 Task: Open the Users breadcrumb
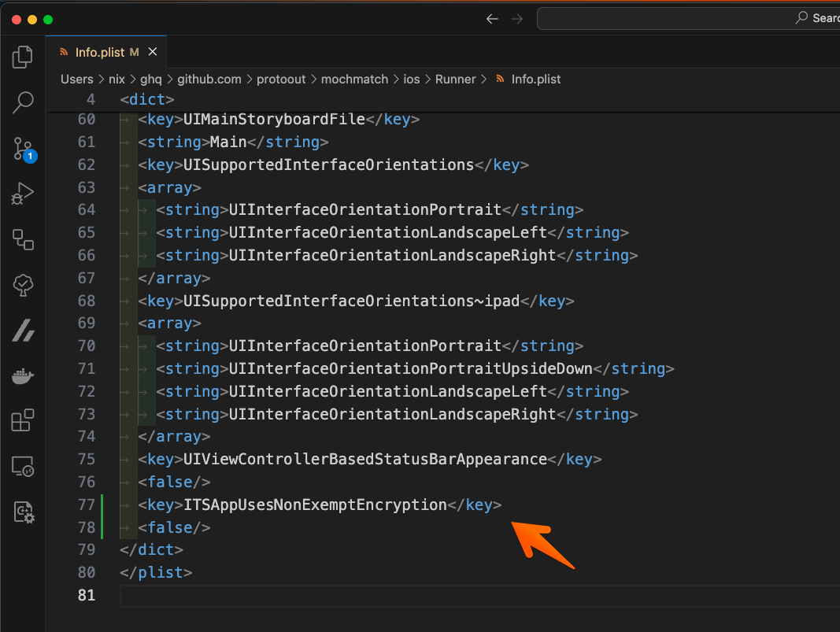(x=76, y=79)
